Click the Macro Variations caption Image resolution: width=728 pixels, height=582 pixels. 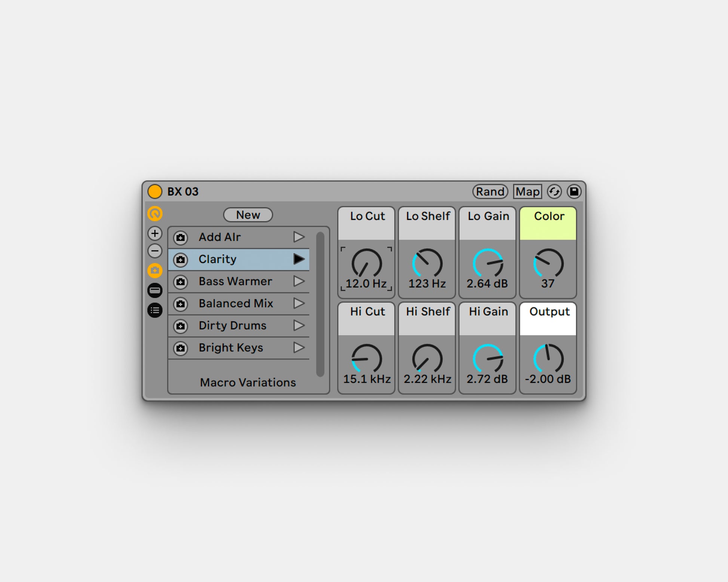248,382
